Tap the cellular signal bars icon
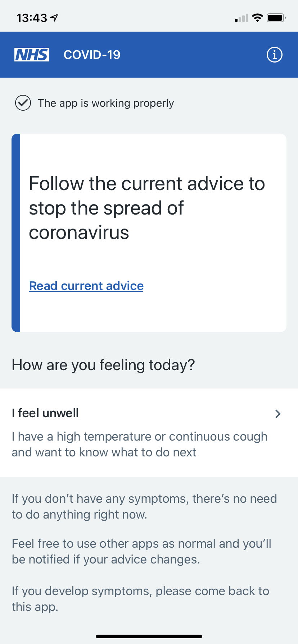Viewport: 298px width, 644px height. pos(241,18)
